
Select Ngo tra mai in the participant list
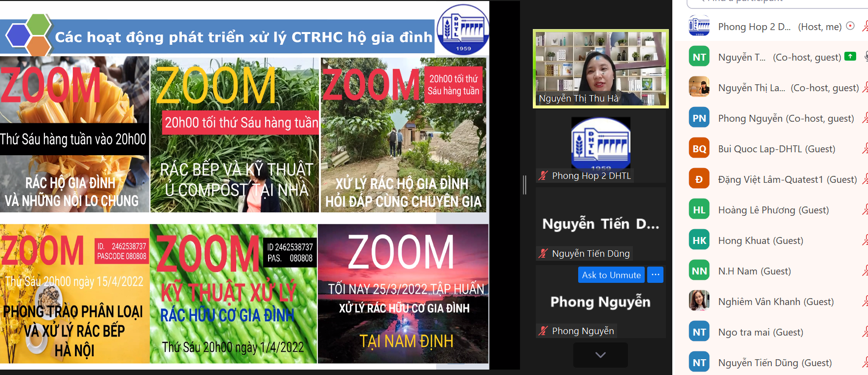tap(760, 332)
